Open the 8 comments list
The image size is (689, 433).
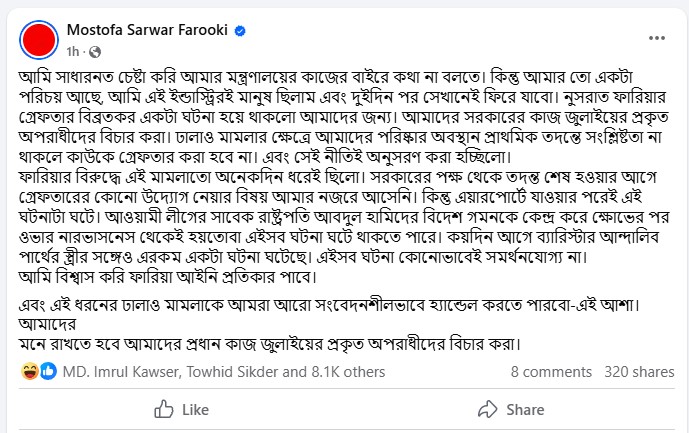pos(551,372)
